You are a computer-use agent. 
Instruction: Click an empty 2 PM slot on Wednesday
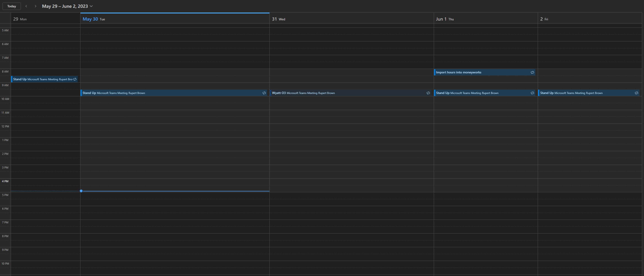(x=350, y=158)
